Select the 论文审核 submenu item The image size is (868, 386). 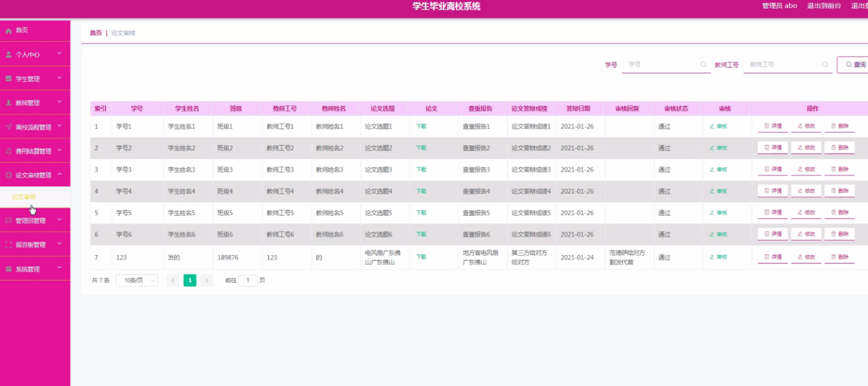pyautogui.click(x=24, y=197)
